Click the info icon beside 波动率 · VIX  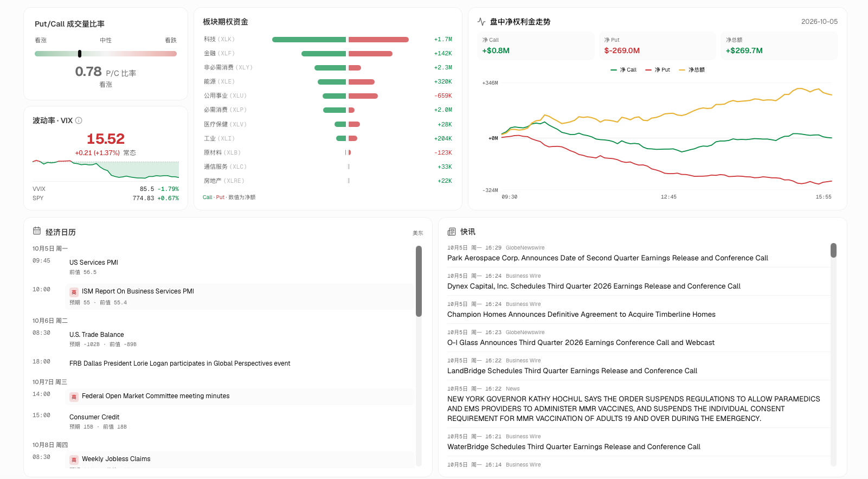79,120
